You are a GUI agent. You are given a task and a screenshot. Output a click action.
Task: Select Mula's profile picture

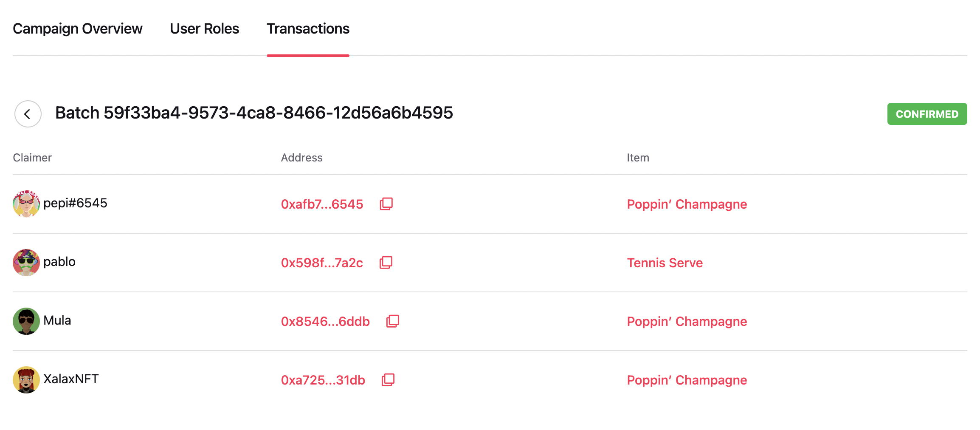[x=26, y=321]
